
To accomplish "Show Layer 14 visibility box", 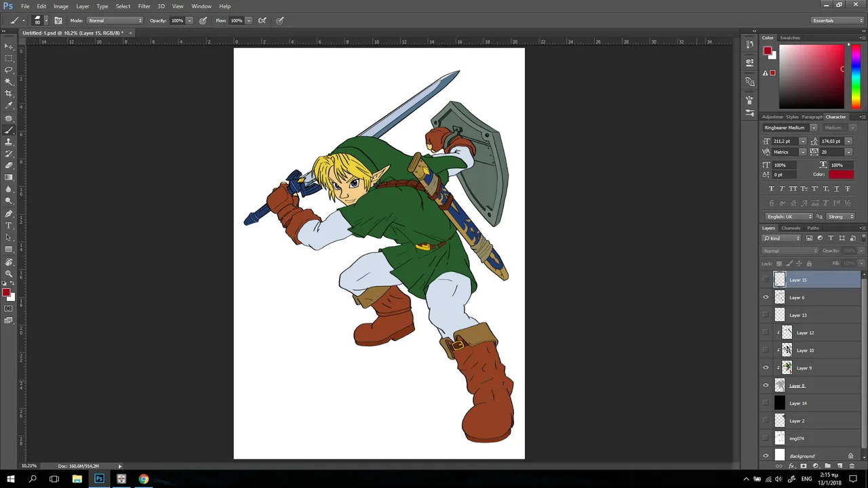I will (766, 403).
